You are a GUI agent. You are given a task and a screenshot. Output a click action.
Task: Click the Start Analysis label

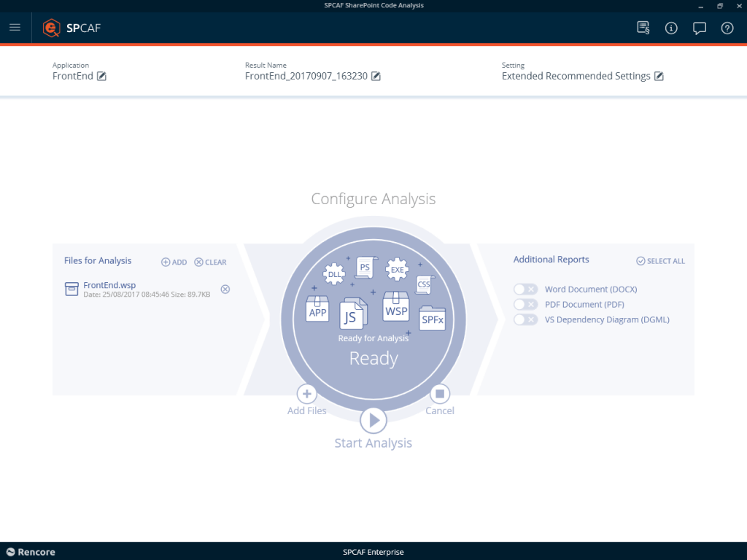[373, 443]
